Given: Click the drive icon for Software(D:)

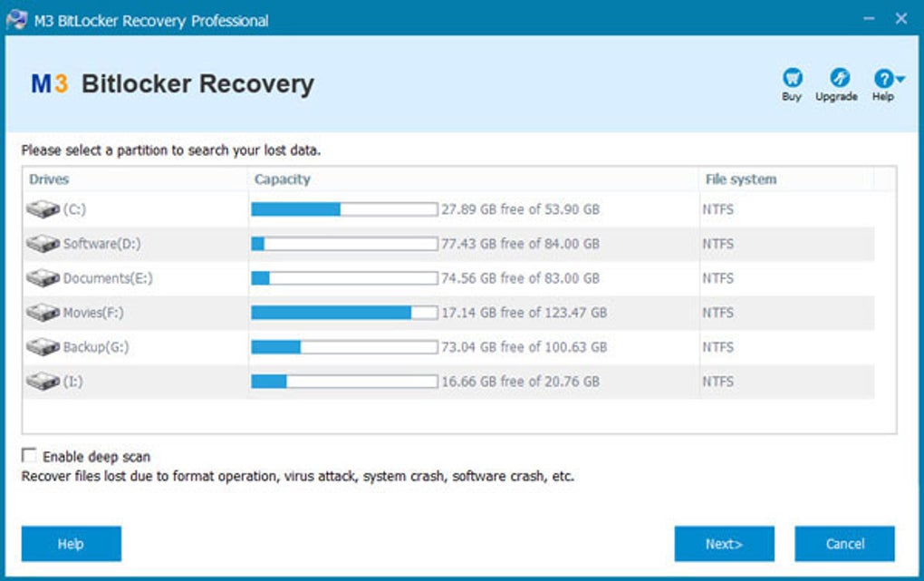Looking at the screenshot, I should tap(43, 243).
